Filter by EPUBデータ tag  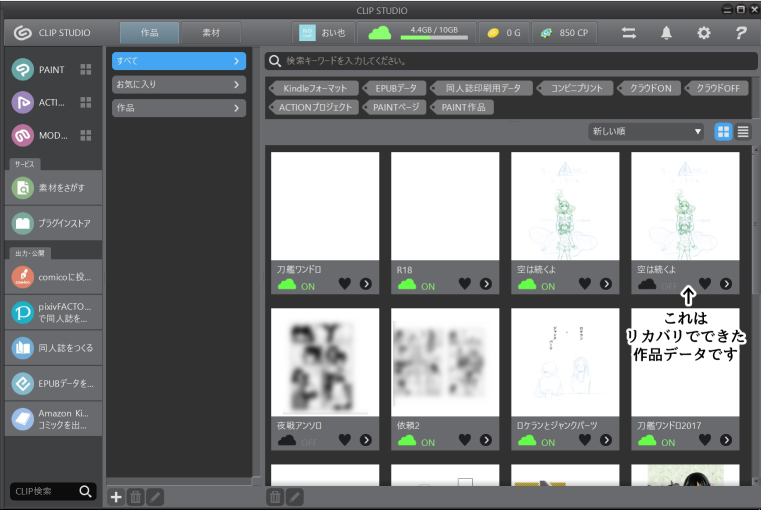[395, 88]
